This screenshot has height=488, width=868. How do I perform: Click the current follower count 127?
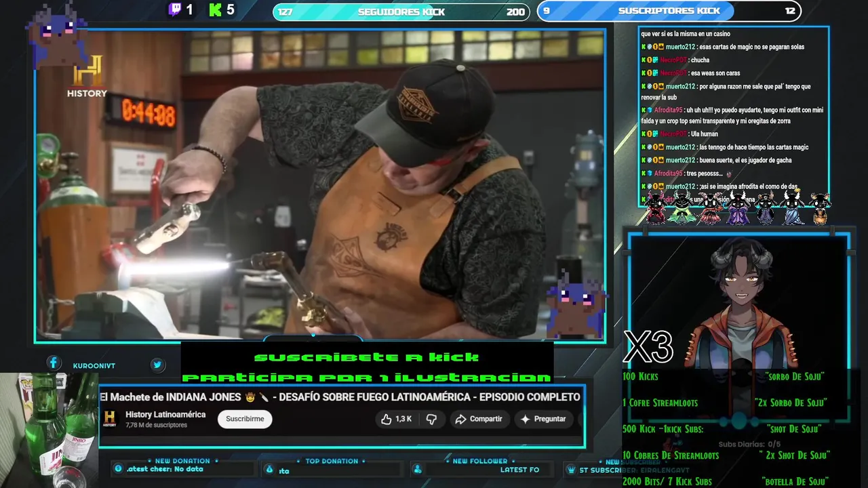[285, 12]
